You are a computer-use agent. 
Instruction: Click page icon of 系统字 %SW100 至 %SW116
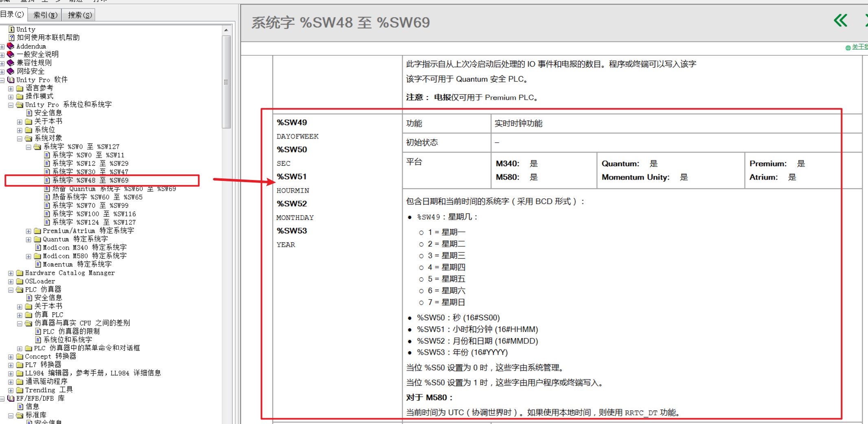(47, 214)
